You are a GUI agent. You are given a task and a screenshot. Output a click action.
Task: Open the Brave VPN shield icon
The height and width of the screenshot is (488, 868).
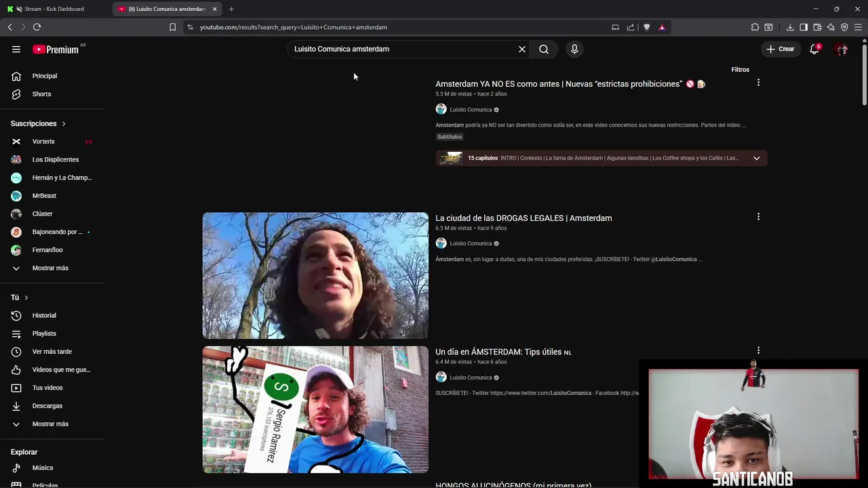(844, 27)
